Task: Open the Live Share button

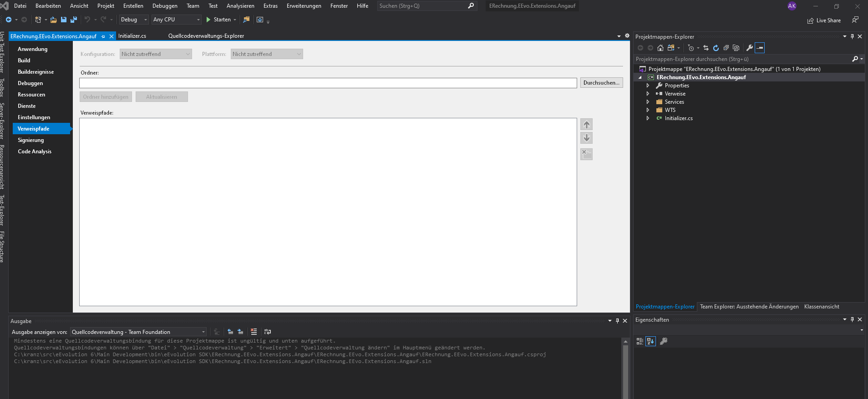Action: (x=824, y=20)
